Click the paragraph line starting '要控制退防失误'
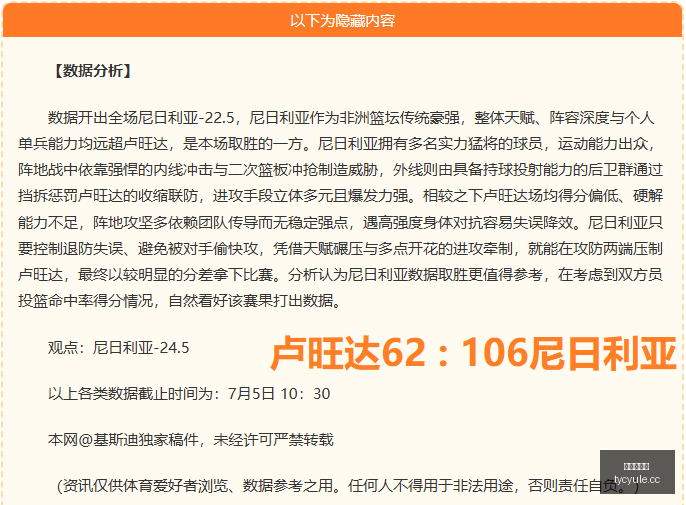Image resolution: width=686 pixels, height=505 pixels. tap(340, 249)
